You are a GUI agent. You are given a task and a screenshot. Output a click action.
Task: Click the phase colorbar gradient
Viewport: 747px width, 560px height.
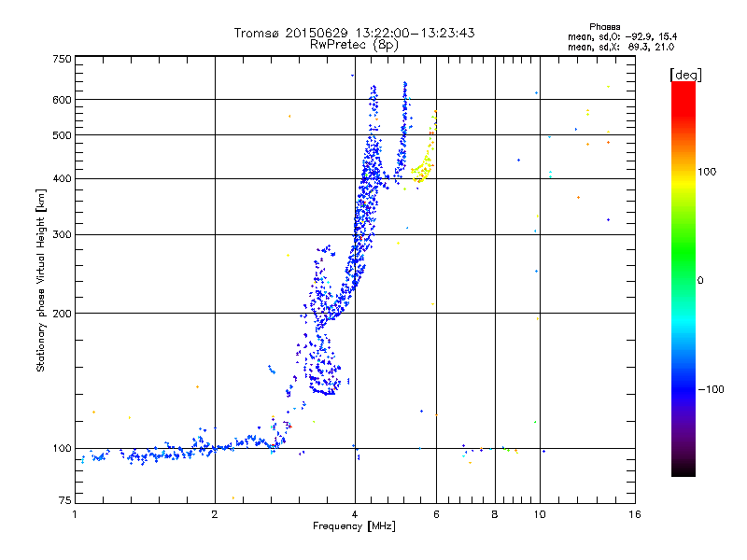pyautogui.click(x=684, y=278)
